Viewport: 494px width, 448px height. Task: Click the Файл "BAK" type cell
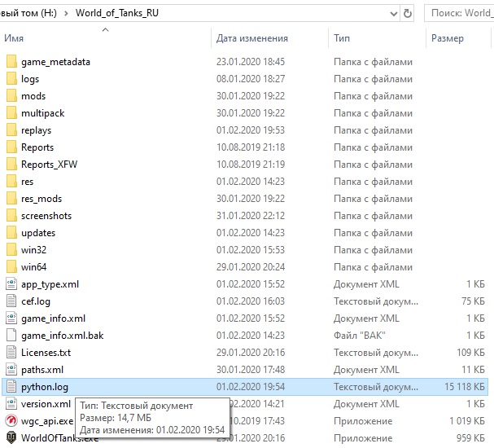click(x=360, y=335)
